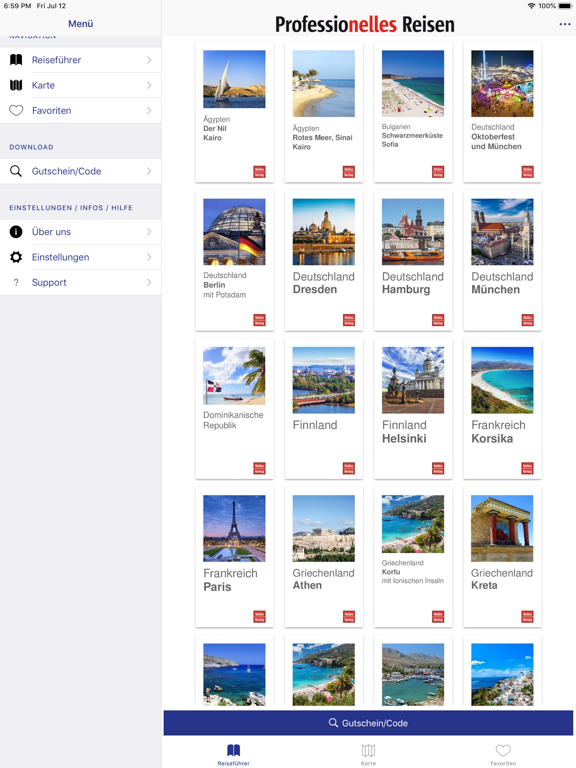Click the 'Deutschland Hamburg' title text
Viewport: 576px width, 768px height.
point(413,283)
